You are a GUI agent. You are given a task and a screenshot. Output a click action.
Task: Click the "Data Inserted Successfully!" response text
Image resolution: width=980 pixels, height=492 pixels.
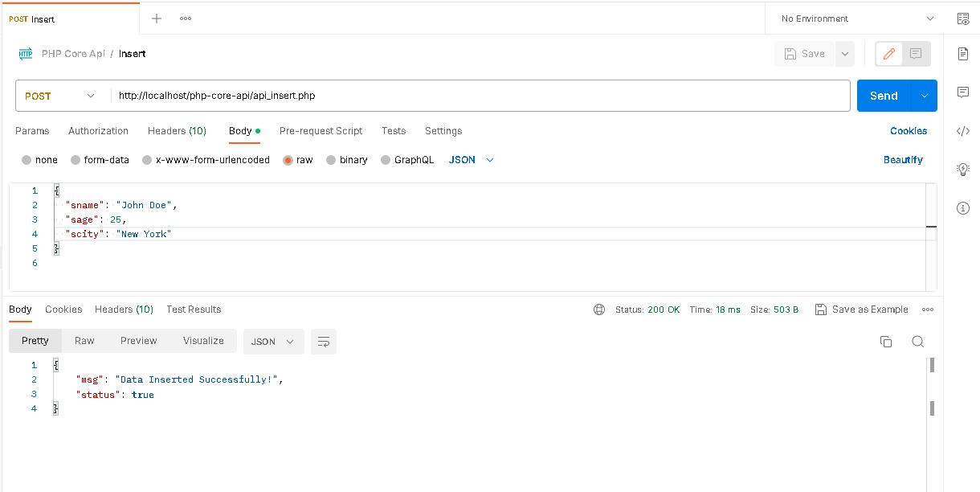click(x=198, y=379)
